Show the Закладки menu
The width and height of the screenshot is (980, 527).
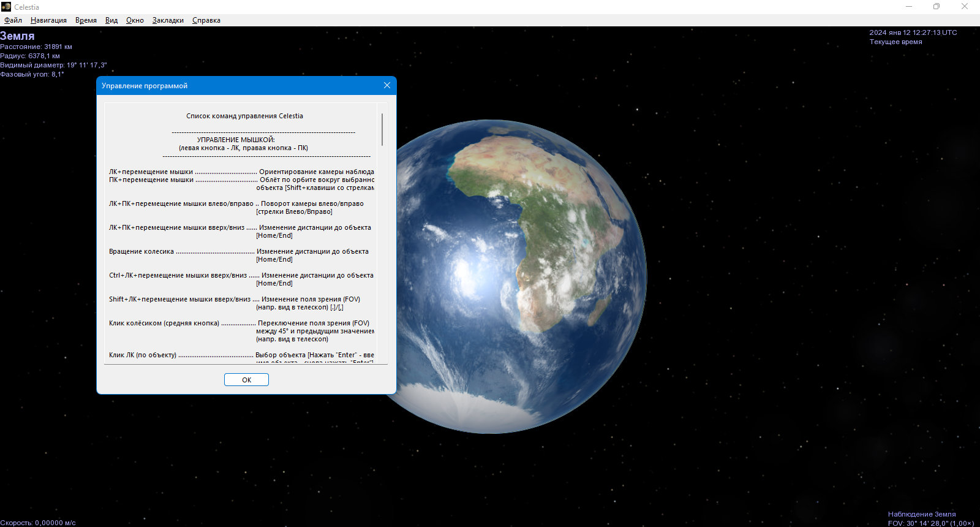click(x=168, y=20)
